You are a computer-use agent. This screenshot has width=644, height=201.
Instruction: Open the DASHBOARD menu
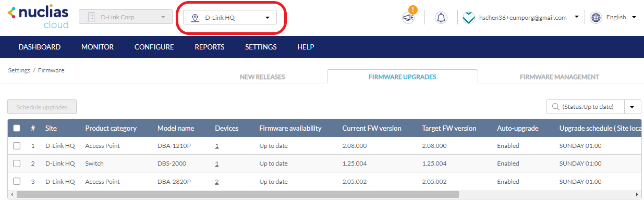[40, 47]
